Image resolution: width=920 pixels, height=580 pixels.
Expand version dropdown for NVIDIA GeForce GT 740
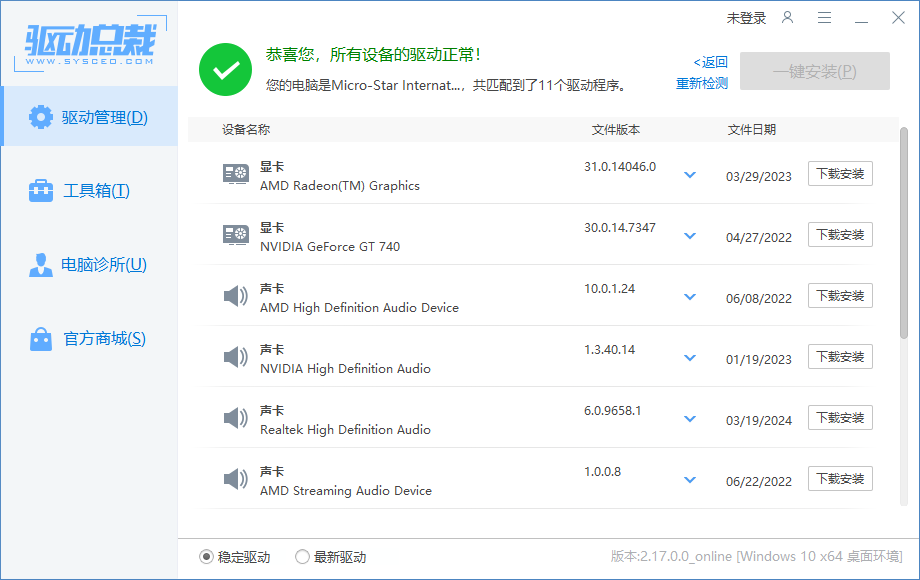(x=690, y=236)
